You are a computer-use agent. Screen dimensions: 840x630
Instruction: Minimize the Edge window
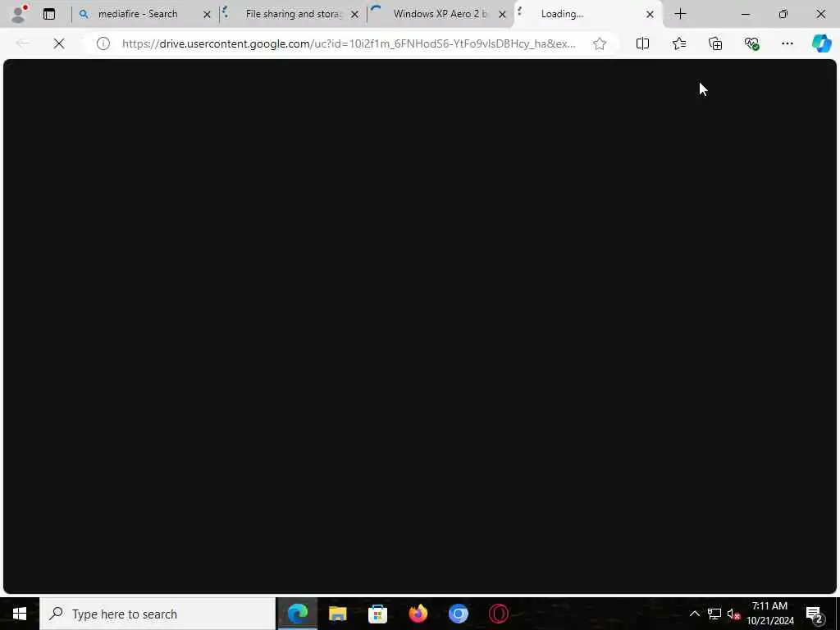coord(745,14)
